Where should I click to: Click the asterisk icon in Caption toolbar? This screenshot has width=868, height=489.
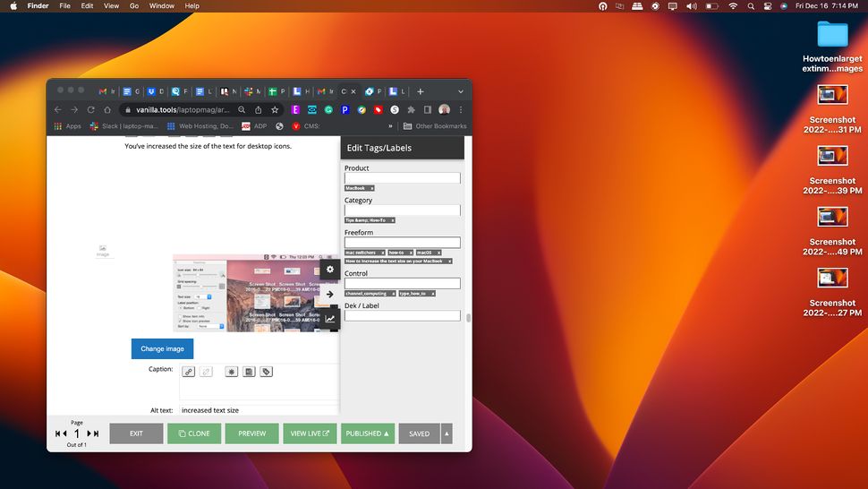point(232,372)
